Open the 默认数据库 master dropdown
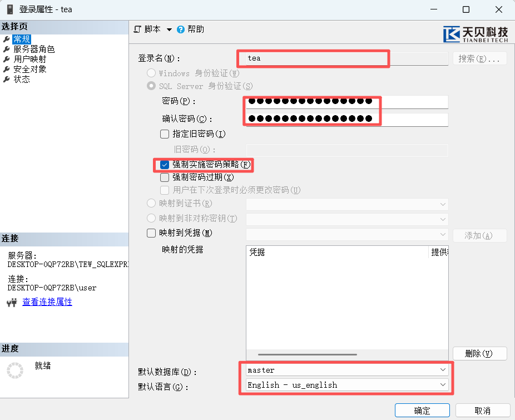 click(443, 370)
